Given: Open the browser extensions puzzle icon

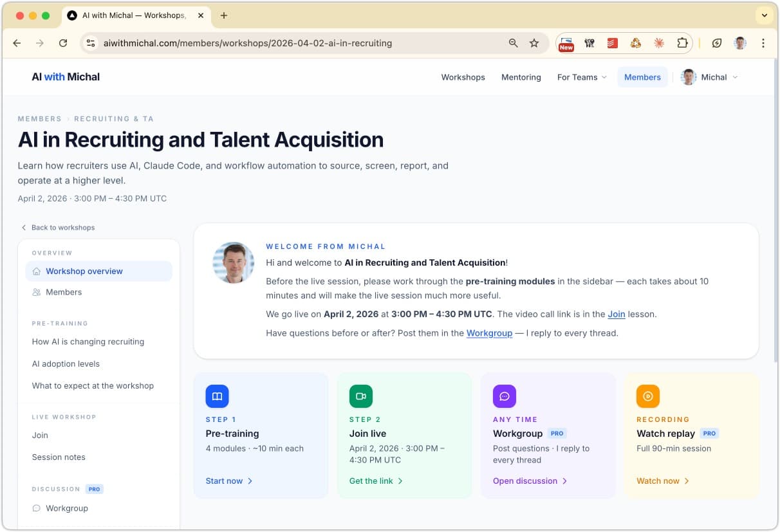Looking at the screenshot, I should (x=682, y=43).
